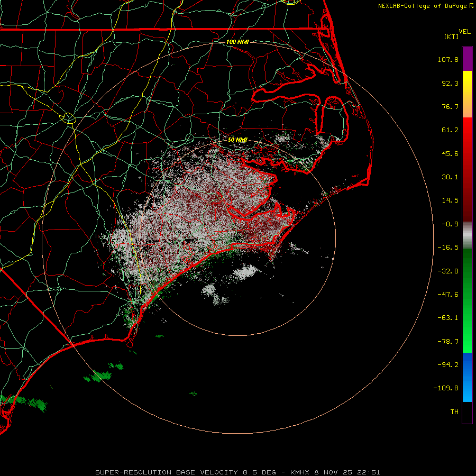Click the 76.7 velocity legend value
476x476 pixels.
pos(450,106)
